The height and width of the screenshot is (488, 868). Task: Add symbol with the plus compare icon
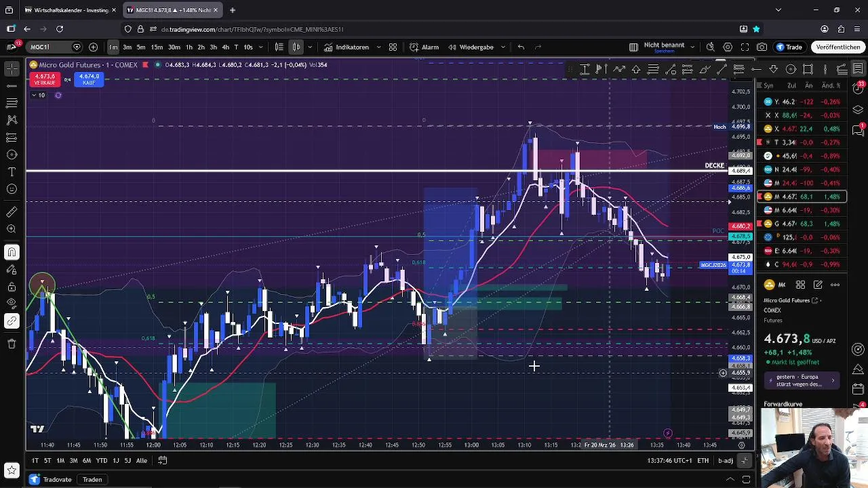[x=93, y=47]
